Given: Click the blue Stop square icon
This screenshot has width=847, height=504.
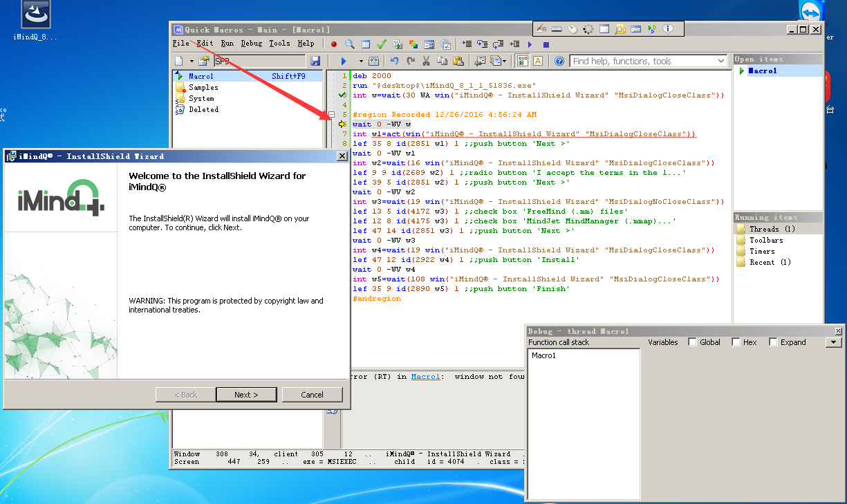Looking at the screenshot, I should [x=546, y=44].
